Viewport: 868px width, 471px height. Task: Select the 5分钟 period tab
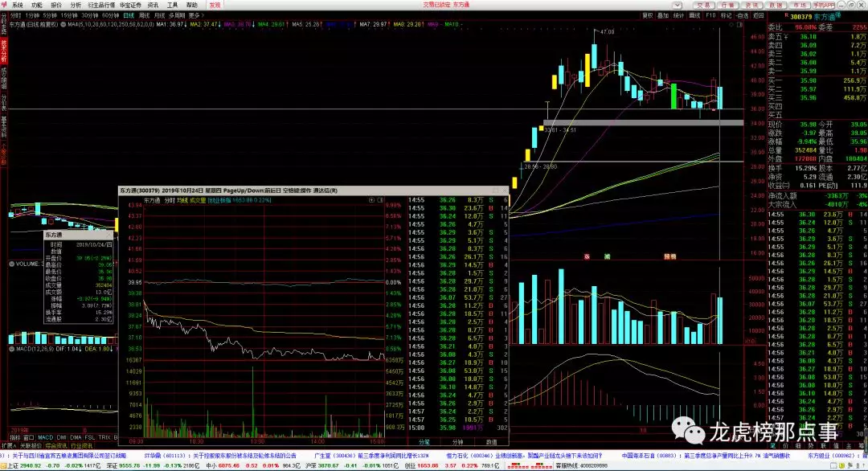click(x=51, y=14)
